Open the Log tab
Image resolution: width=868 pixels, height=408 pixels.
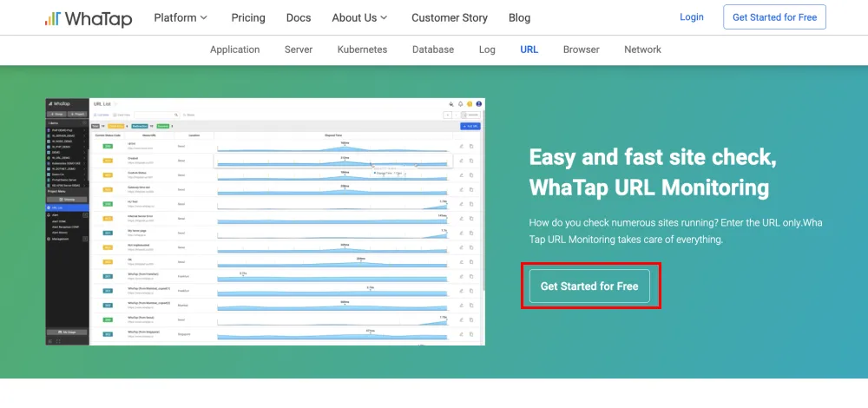(x=487, y=49)
